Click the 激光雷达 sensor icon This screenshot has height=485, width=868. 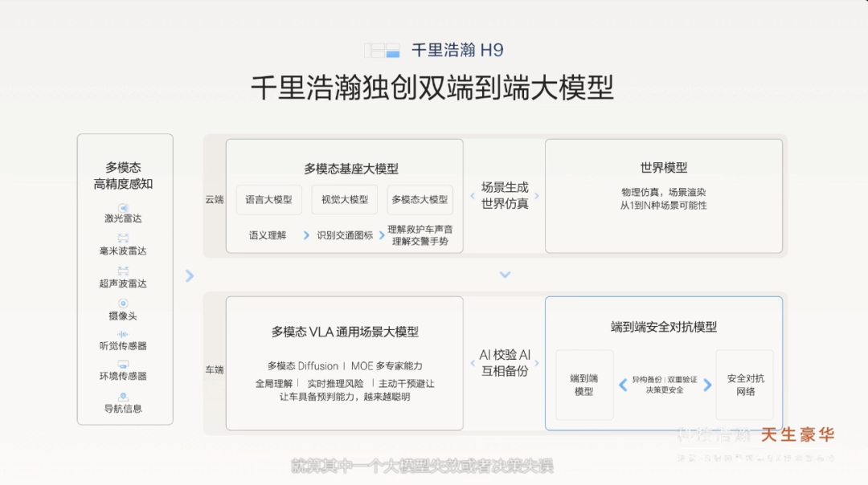123,208
